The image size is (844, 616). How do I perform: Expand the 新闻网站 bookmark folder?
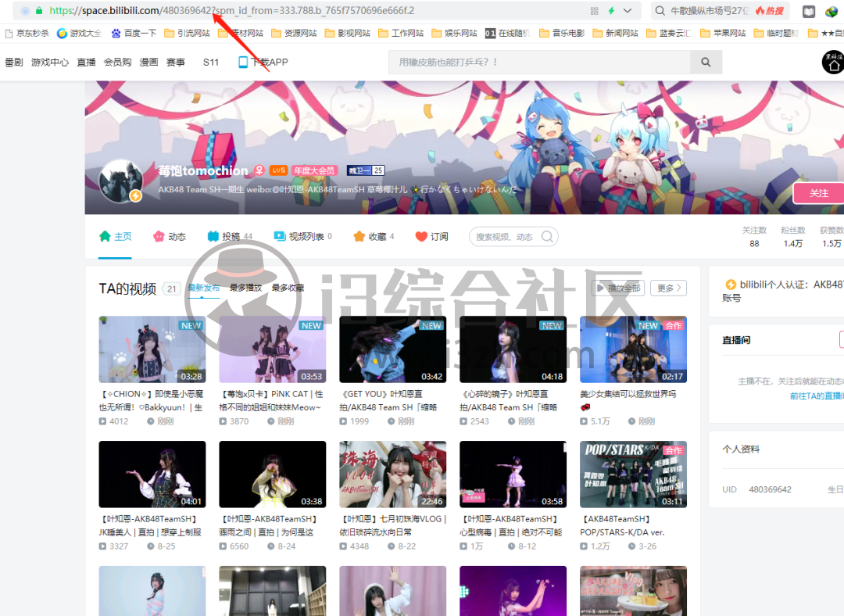point(615,34)
